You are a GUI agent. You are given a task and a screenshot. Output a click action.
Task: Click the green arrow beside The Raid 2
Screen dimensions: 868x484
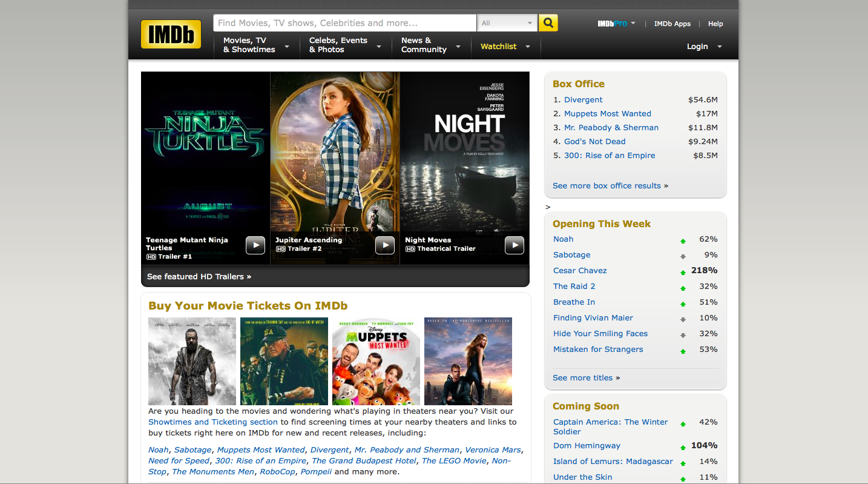[683, 288]
